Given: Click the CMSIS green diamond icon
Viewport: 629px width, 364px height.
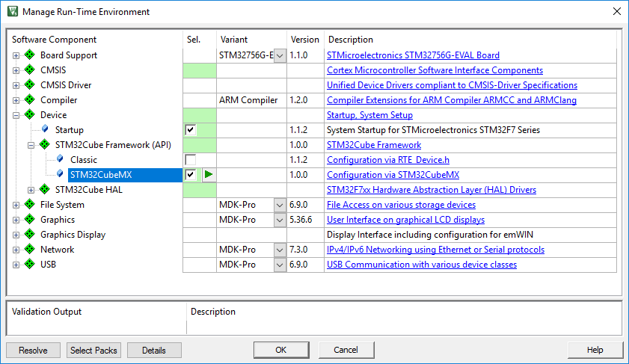Looking at the screenshot, I should point(30,70).
